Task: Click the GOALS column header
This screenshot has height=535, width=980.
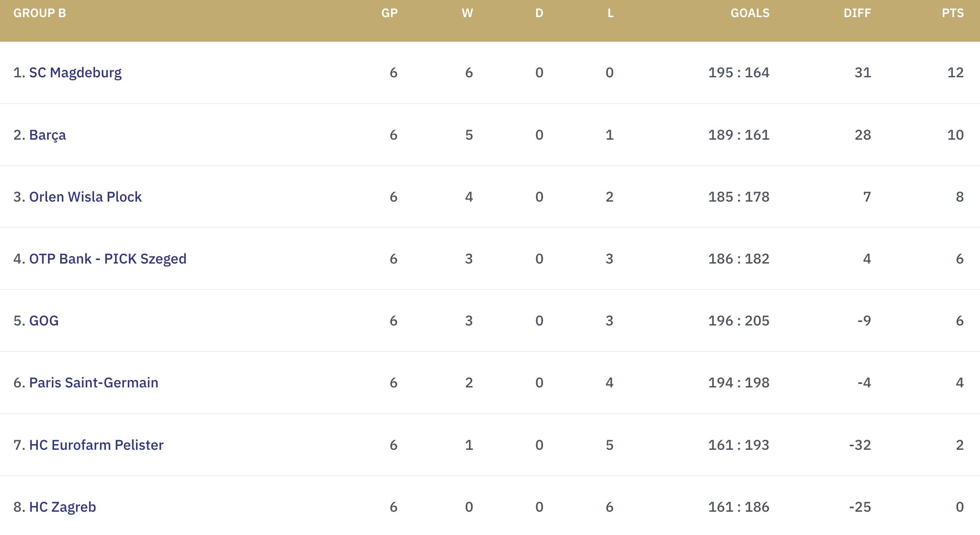Action: click(x=750, y=13)
